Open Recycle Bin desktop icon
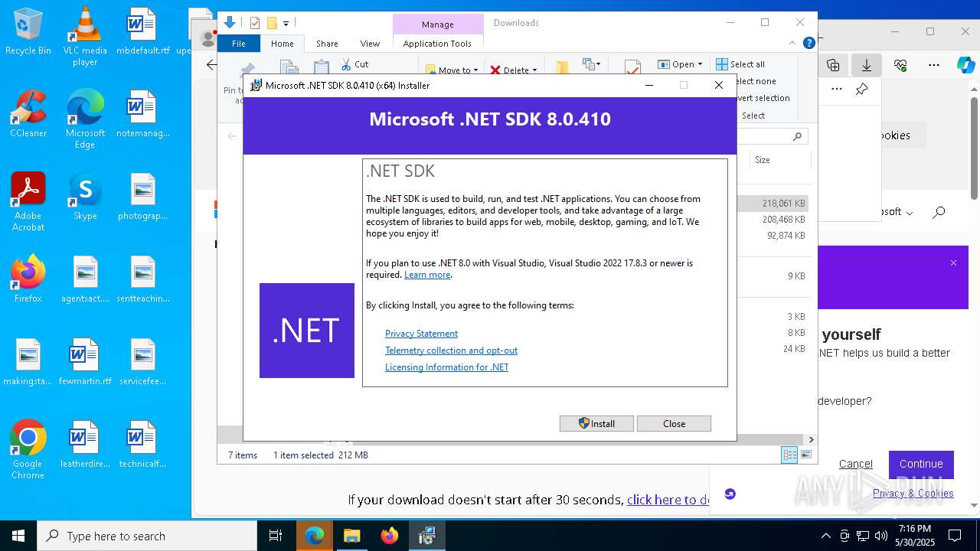 28,32
